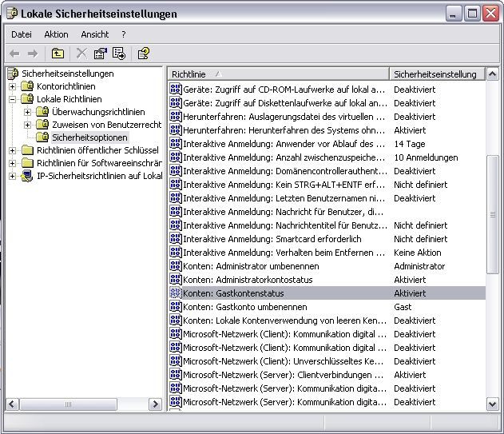The width and height of the screenshot is (504, 434).
Task: Select 'Interaktive Anmeldung: Kein STRG+ALT+ENTF' policy
Action: [x=284, y=185]
